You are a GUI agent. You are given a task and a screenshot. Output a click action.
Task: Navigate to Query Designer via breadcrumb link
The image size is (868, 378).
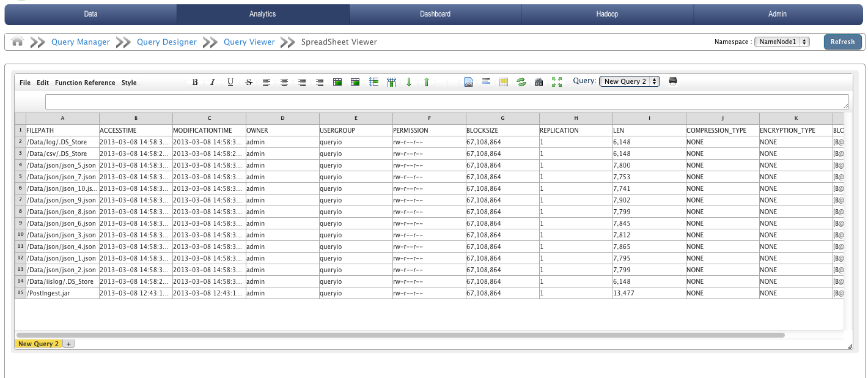point(166,42)
